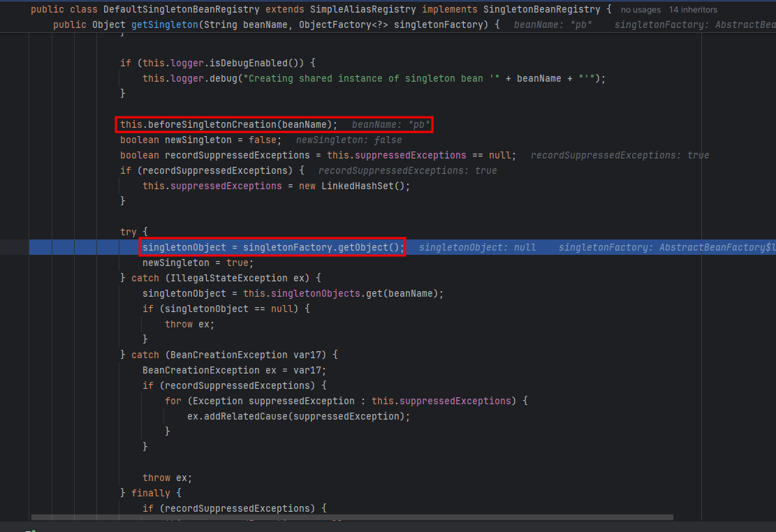The height and width of the screenshot is (532, 776).
Task: Click the "newSingleton = true" assignment
Action: tap(198, 263)
